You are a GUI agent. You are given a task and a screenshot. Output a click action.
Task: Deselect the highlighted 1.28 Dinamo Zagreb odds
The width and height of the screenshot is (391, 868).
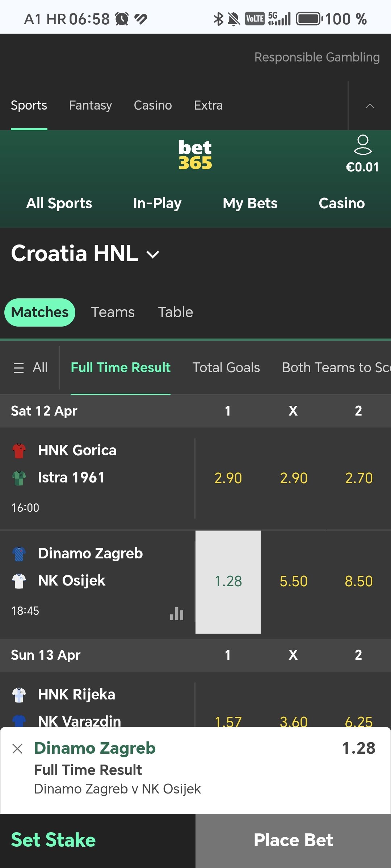tap(228, 582)
